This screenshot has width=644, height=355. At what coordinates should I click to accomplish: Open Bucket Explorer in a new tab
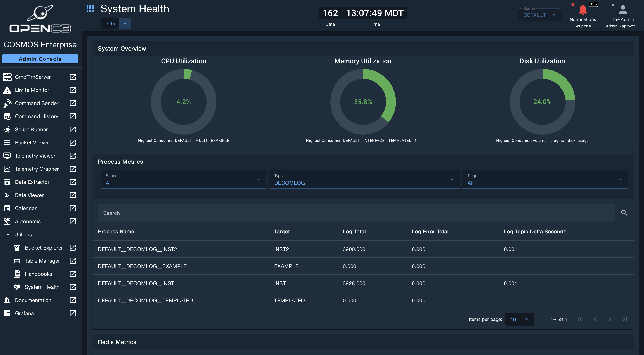click(73, 248)
